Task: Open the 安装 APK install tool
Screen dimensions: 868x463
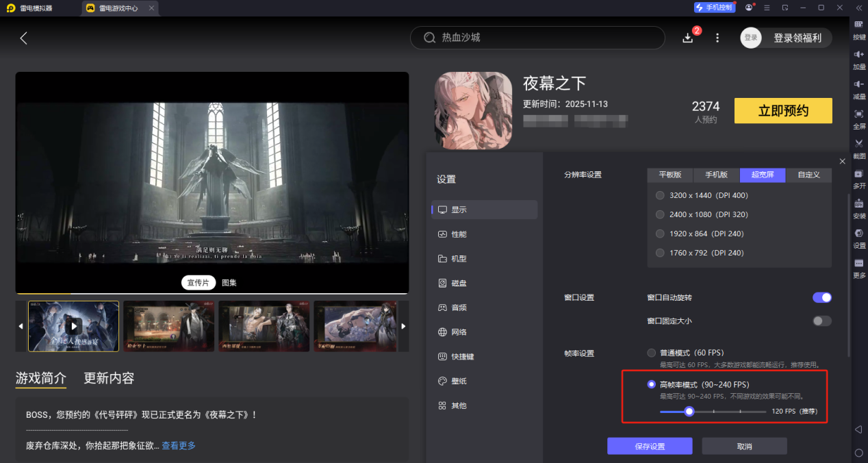Action: click(859, 209)
